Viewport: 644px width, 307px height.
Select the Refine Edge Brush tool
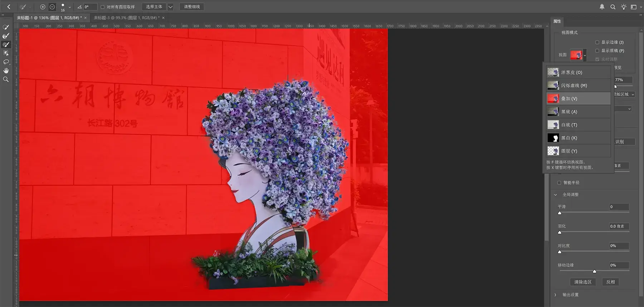(6, 36)
